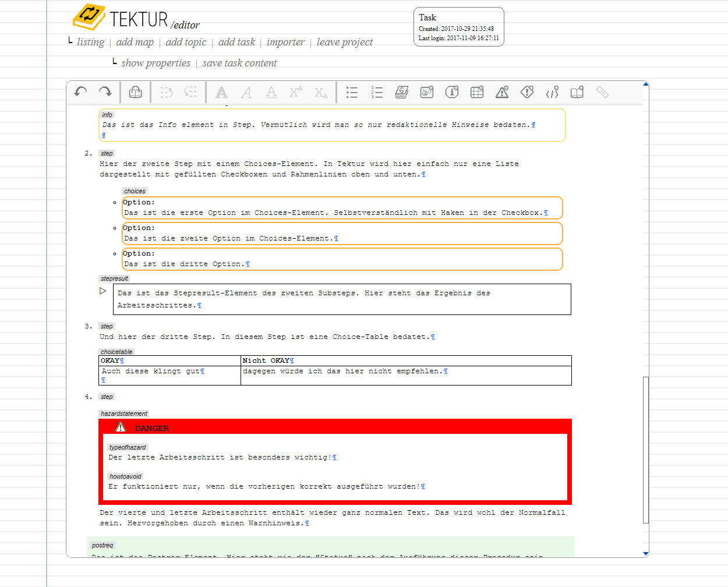Toggle italic text formatting
This screenshot has width=728, height=587.
coord(246,92)
